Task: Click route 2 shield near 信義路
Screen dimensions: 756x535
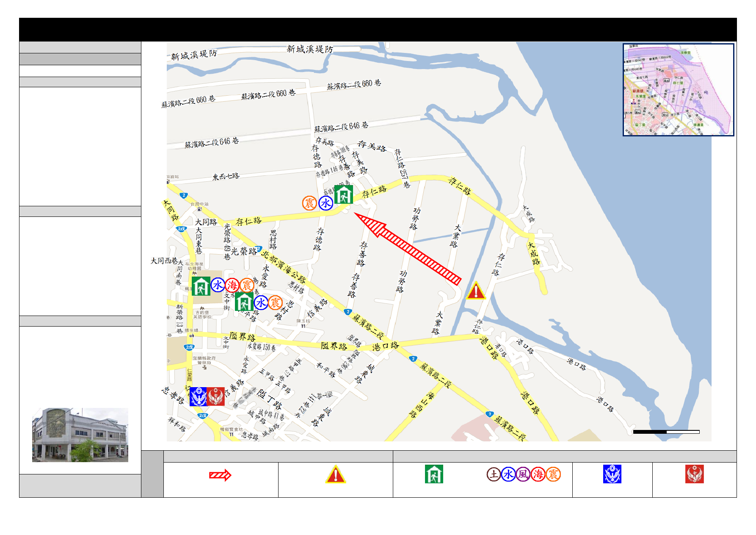Action: point(348,312)
